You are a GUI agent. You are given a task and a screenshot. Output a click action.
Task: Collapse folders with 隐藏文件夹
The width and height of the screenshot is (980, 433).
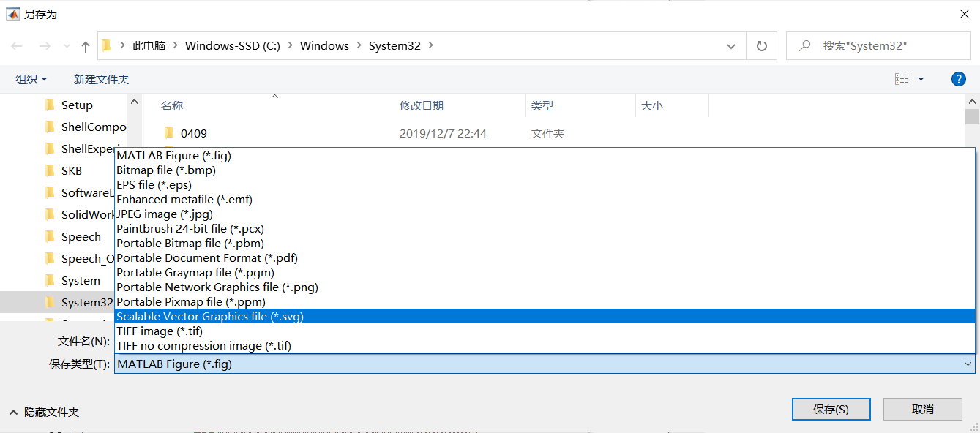tap(44, 412)
